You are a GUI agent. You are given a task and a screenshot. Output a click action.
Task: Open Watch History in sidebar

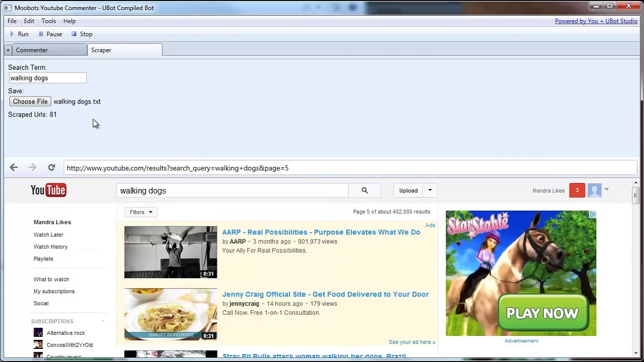(x=50, y=247)
